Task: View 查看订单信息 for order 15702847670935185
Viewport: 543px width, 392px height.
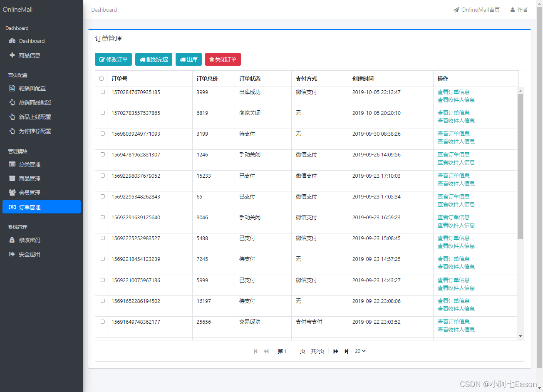Action: coord(454,92)
